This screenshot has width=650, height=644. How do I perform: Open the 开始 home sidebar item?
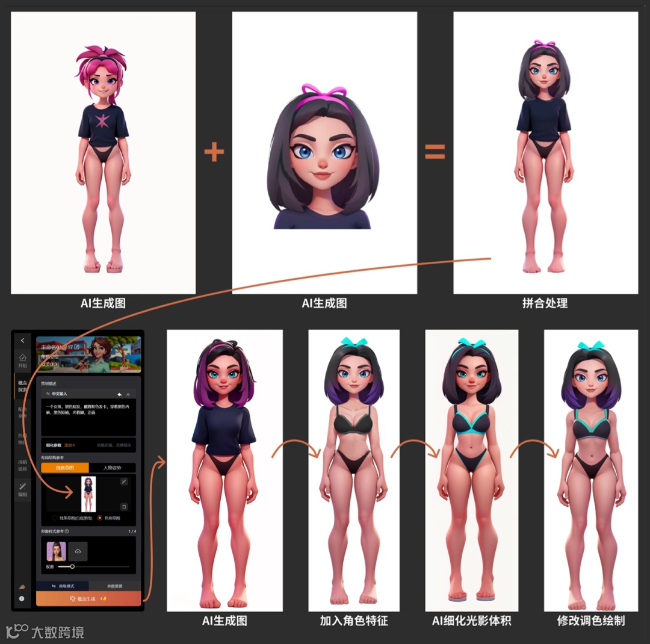tap(22, 361)
